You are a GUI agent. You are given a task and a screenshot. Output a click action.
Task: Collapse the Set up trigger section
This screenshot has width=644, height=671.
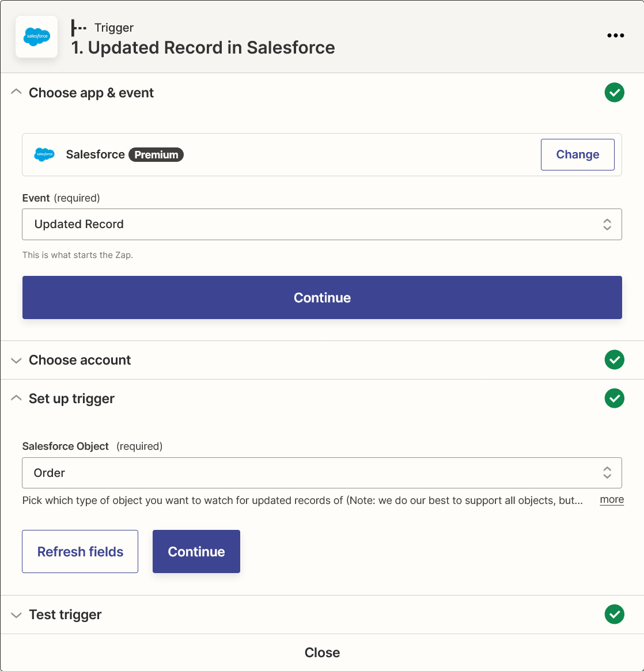click(16, 398)
